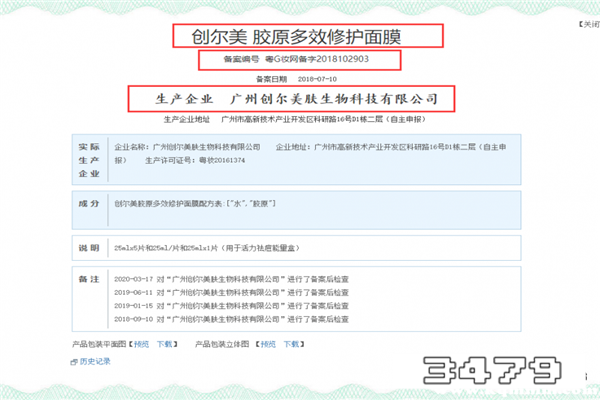
Task: Click the product title 创尔美 胶原多效修护面膜
Action: click(301, 35)
